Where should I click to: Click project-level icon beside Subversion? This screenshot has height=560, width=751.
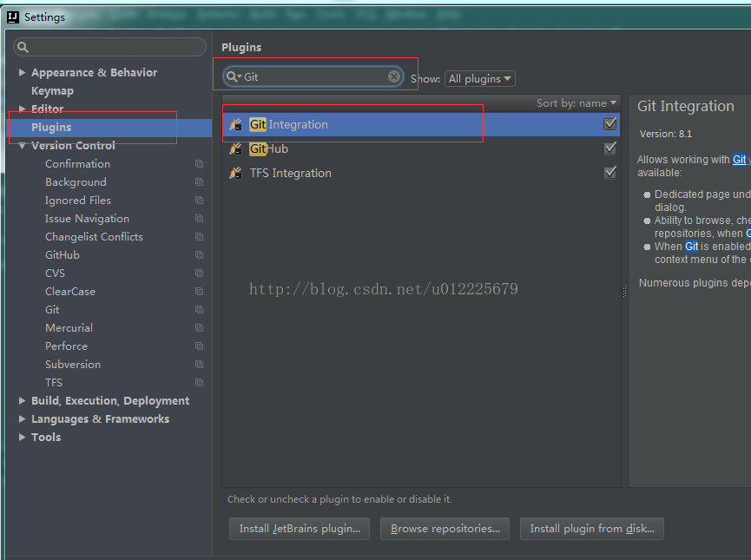click(x=199, y=364)
